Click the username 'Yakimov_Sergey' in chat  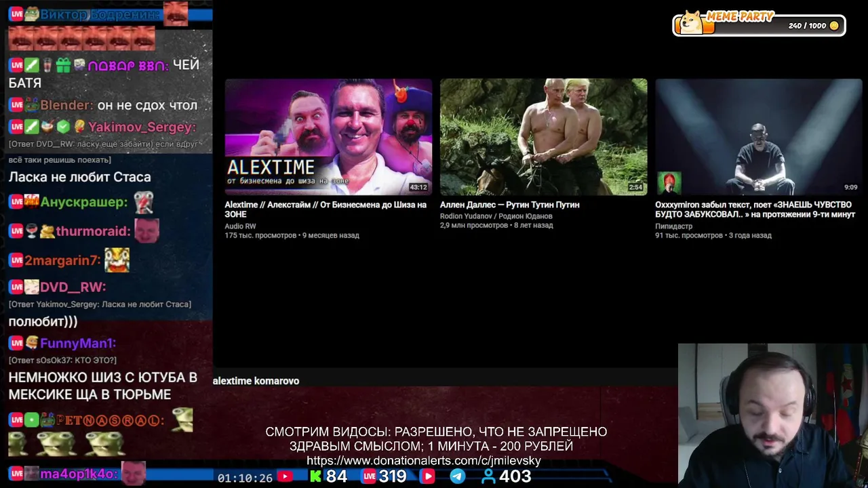[140, 127]
